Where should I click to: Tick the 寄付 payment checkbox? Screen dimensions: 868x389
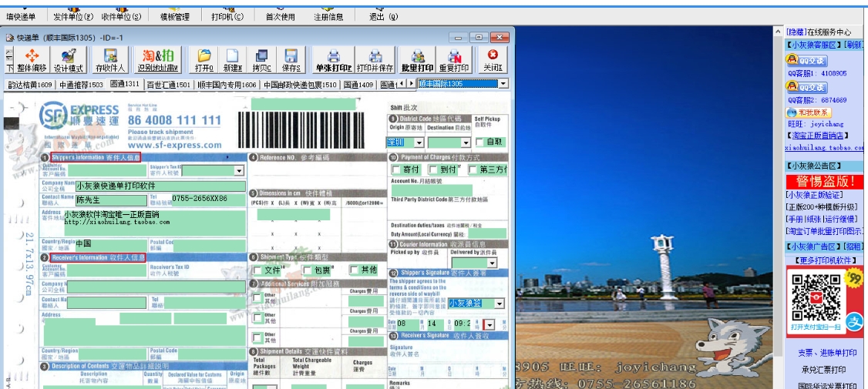pyautogui.click(x=395, y=169)
